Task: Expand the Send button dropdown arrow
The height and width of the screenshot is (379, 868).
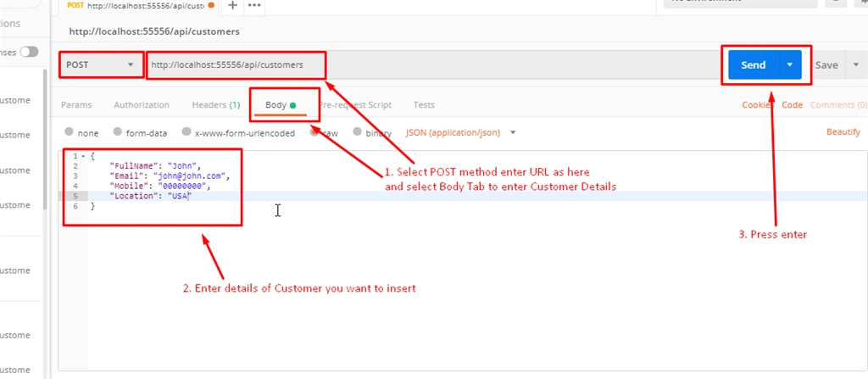Action: tap(790, 64)
